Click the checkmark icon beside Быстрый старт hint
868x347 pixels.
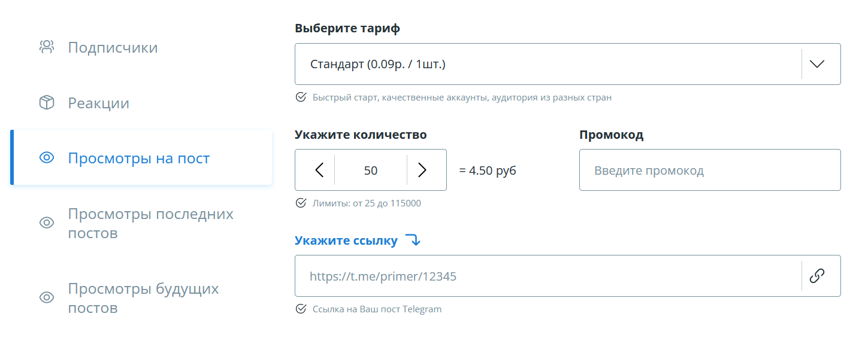[301, 97]
